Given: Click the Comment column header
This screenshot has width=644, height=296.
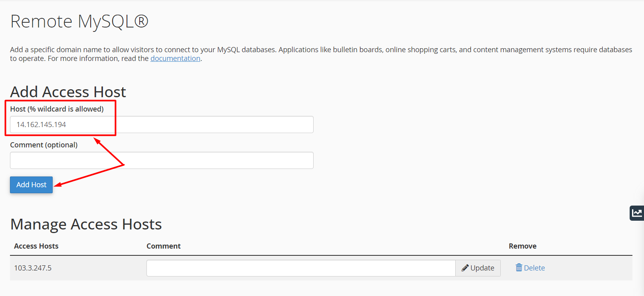Looking at the screenshot, I should pos(164,246).
